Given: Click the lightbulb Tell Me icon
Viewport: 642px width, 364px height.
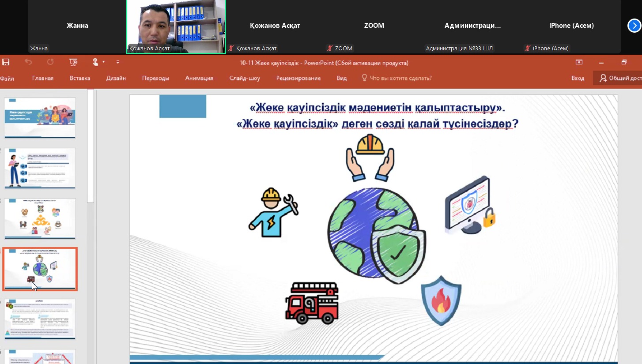Looking at the screenshot, I should click(364, 78).
